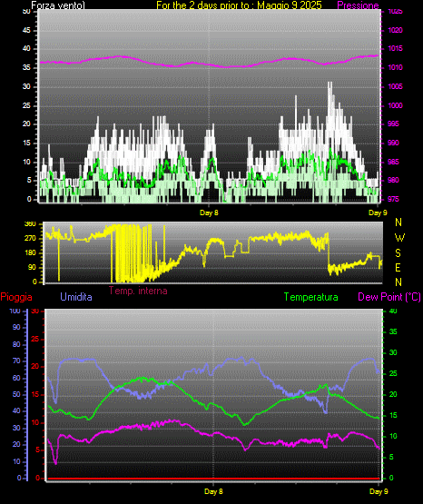Select the green Temperatura legend label
This screenshot has height=504, width=423.
(x=311, y=297)
